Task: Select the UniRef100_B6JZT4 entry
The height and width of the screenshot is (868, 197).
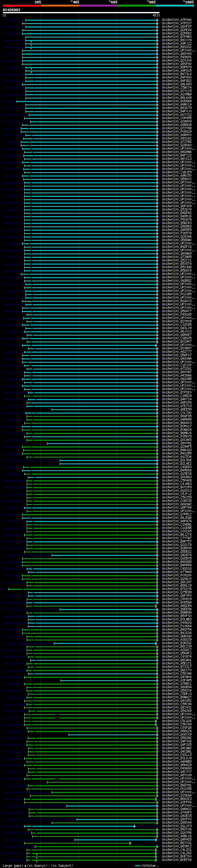Action: pos(176,535)
